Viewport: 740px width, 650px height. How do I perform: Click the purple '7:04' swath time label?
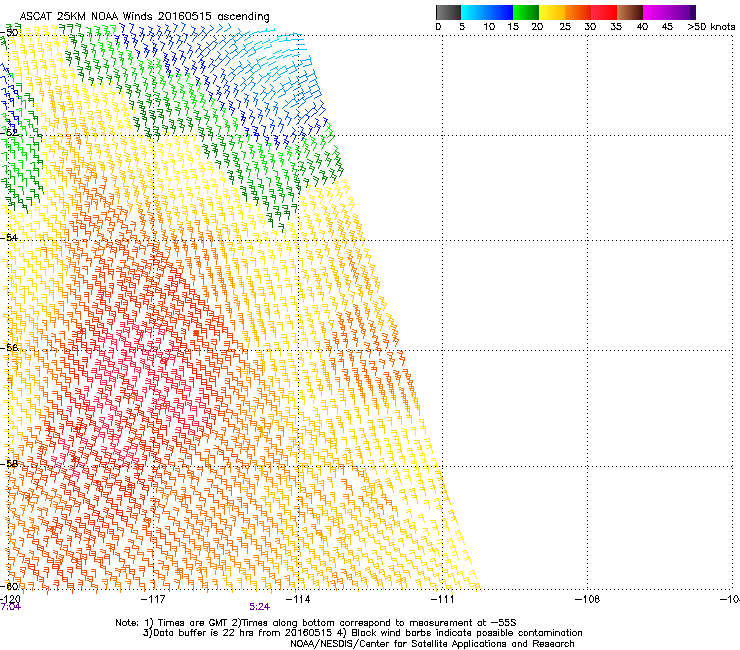10,607
